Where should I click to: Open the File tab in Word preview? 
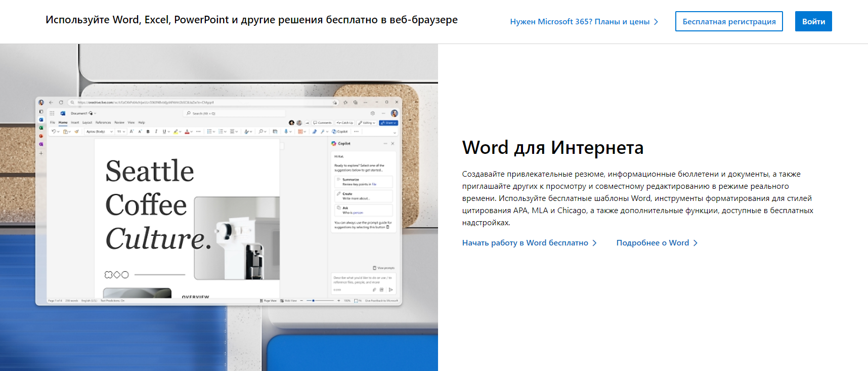point(53,122)
